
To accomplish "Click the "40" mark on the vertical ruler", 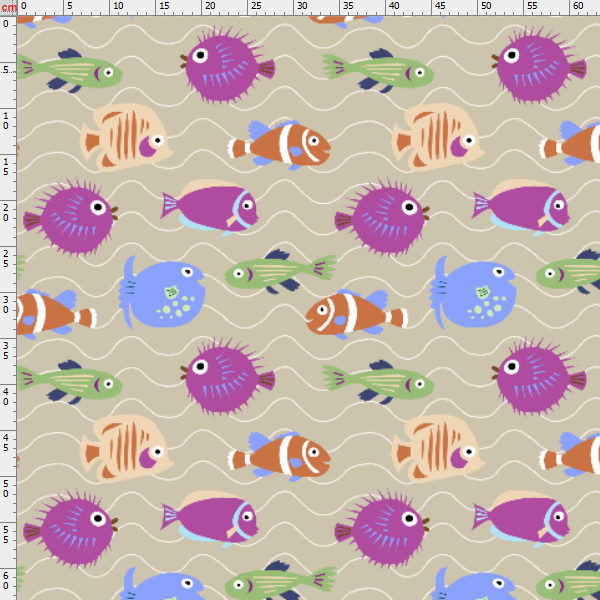I will click(x=6, y=396).
